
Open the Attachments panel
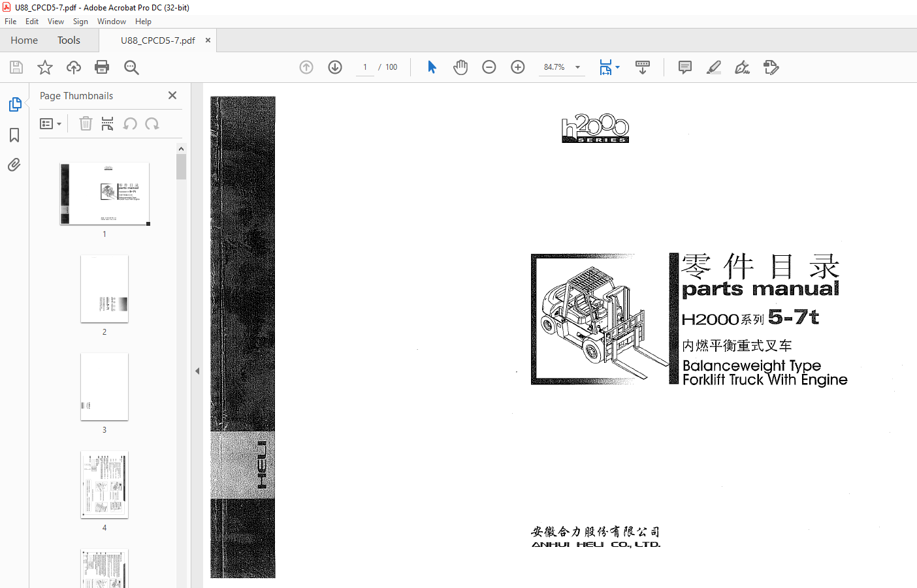pos(14,164)
